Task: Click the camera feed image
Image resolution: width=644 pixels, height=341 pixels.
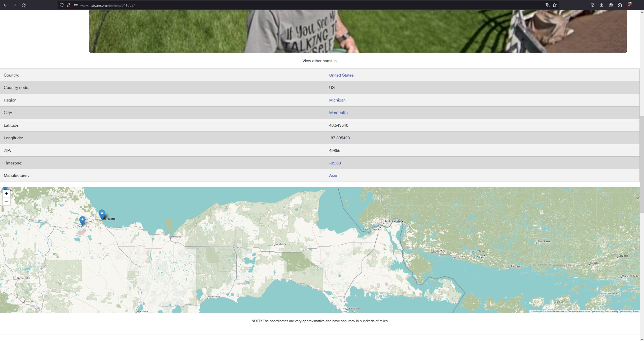Action: (358, 31)
